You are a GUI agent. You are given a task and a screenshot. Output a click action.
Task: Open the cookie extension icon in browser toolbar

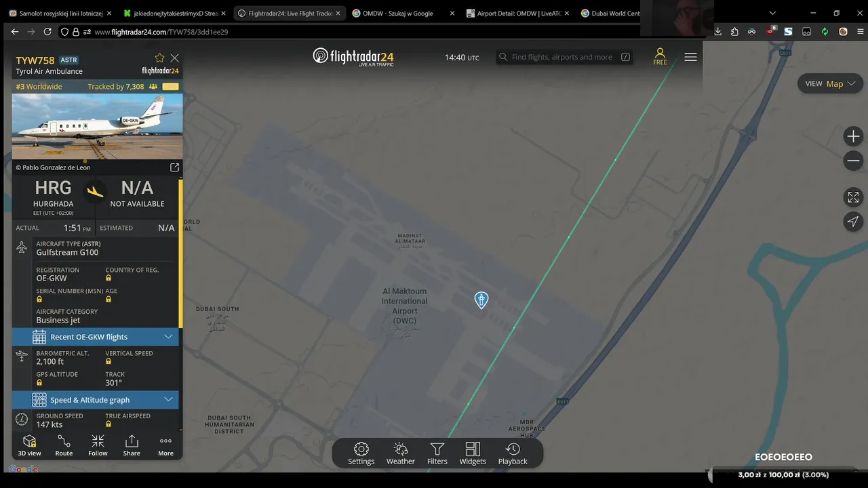[843, 32]
